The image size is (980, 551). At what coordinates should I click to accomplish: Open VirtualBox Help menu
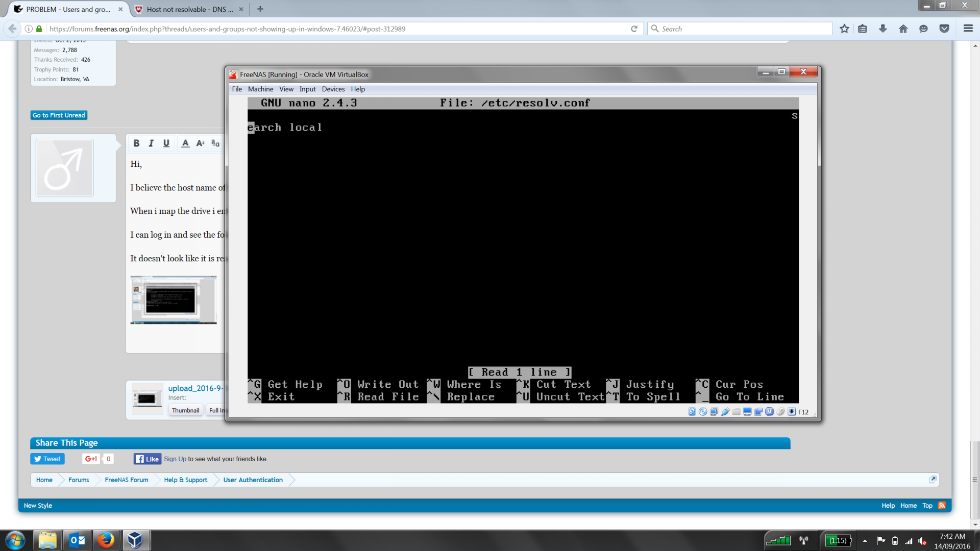pos(358,89)
